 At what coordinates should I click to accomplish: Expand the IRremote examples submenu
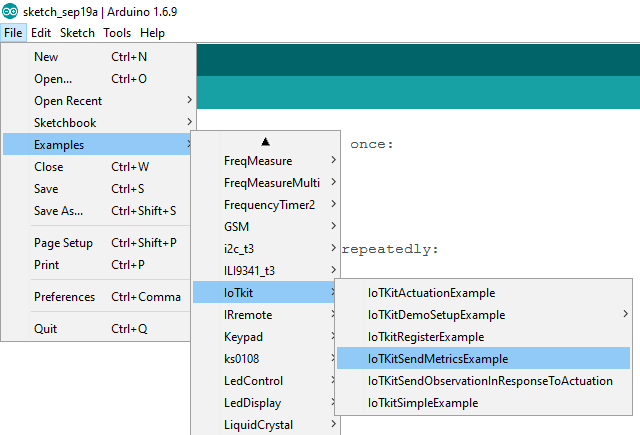pyautogui.click(x=264, y=315)
